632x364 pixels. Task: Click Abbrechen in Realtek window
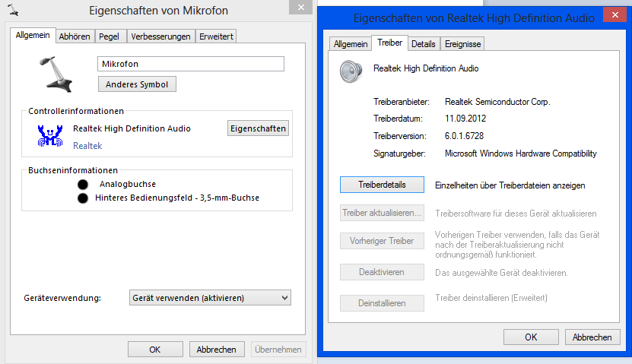pyautogui.click(x=592, y=337)
